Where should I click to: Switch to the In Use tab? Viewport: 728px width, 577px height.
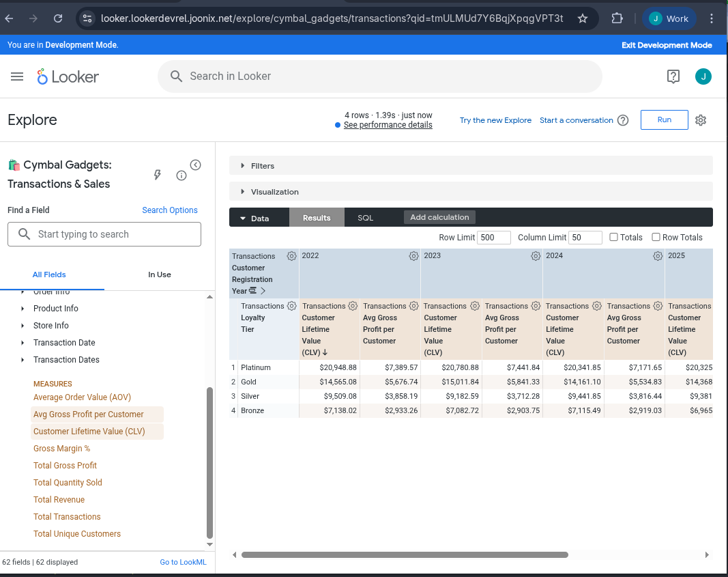point(160,275)
